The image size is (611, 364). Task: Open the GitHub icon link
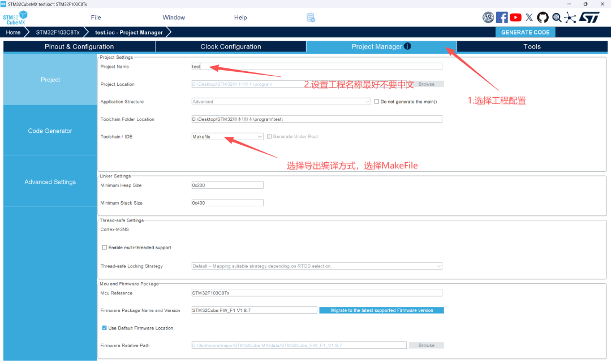tap(543, 18)
